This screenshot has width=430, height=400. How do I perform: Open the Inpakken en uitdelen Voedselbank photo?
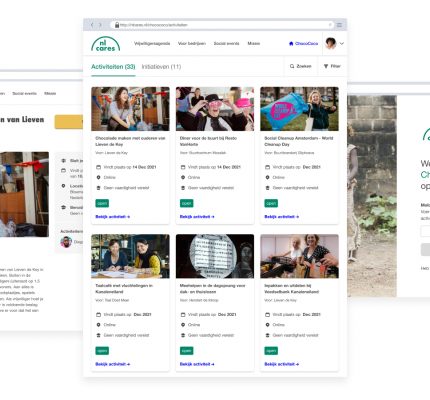299,256
